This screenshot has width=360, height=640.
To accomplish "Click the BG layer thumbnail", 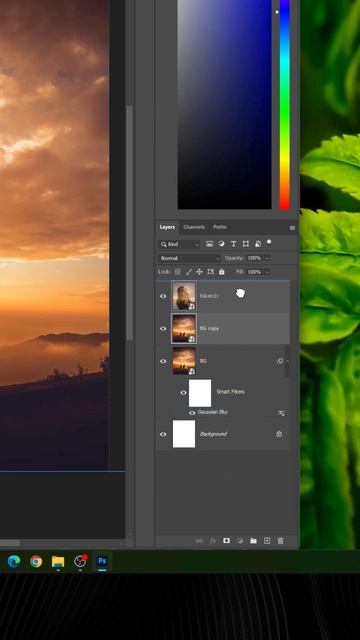I will pos(184,361).
